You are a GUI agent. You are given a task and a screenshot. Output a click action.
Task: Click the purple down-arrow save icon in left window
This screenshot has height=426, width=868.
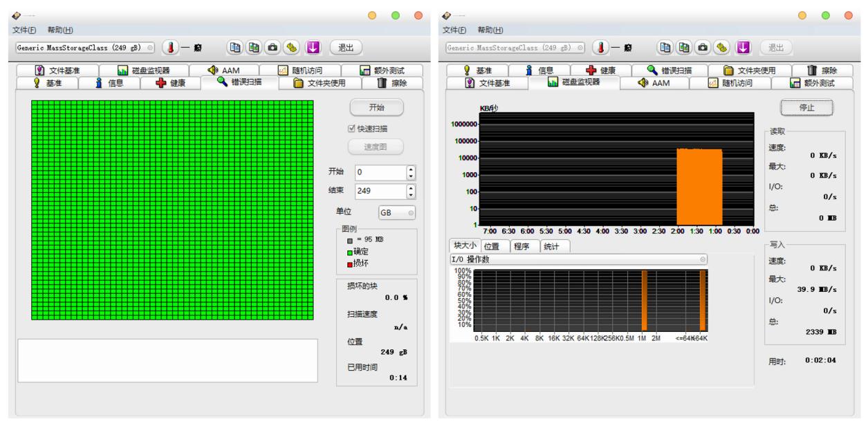pos(312,48)
